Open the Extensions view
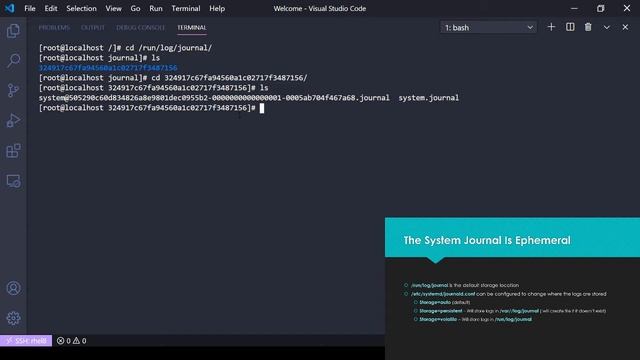 click(x=13, y=151)
